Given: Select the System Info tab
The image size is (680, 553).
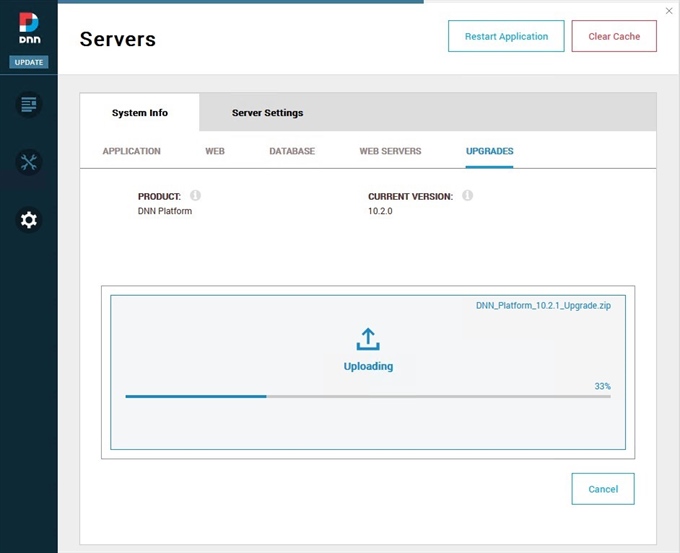Looking at the screenshot, I should tap(140, 113).
